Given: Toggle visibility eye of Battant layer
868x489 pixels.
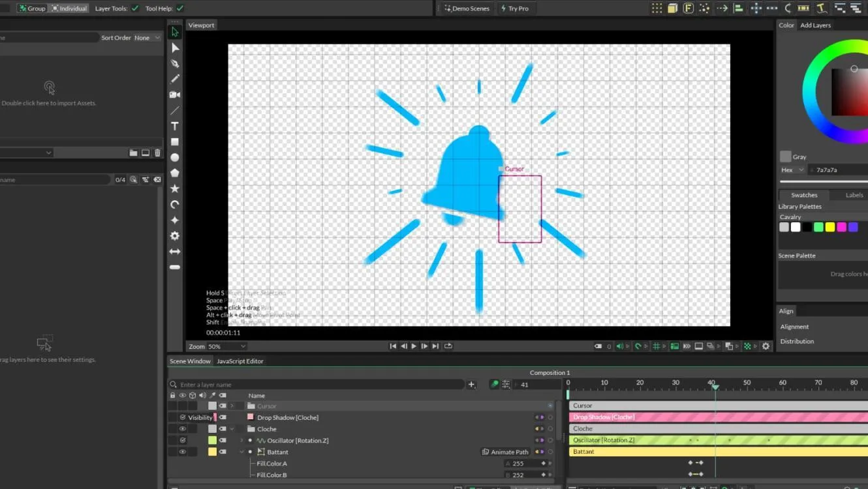Looking at the screenshot, I should pyautogui.click(x=183, y=452).
